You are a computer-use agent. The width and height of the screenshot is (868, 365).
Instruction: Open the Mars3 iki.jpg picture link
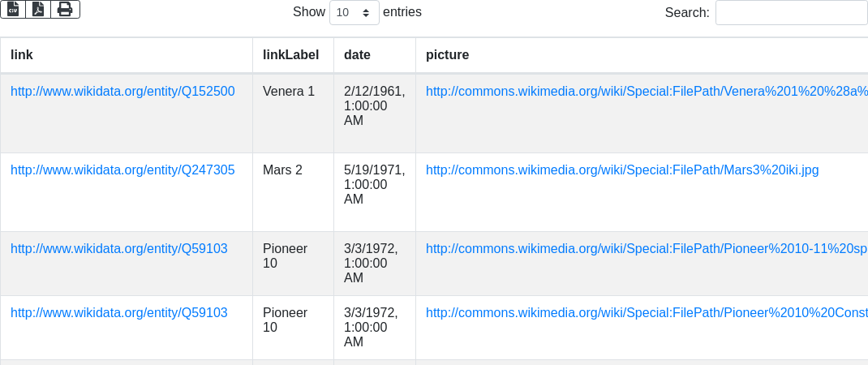click(621, 170)
